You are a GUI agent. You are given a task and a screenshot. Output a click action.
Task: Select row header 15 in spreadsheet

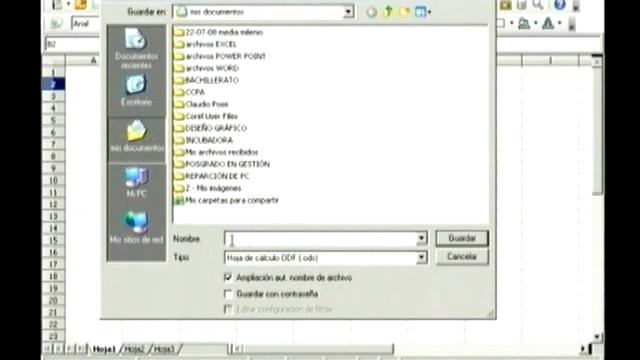click(x=53, y=240)
